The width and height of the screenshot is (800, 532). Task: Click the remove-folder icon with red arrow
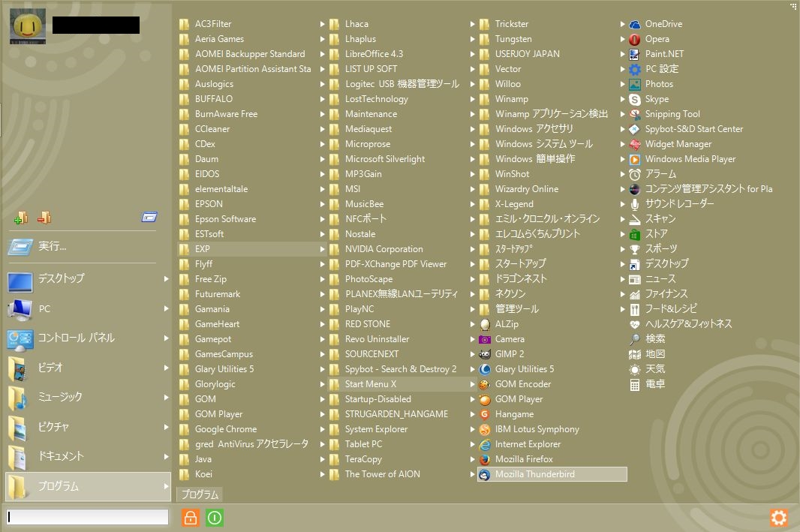click(x=44, y=218)
